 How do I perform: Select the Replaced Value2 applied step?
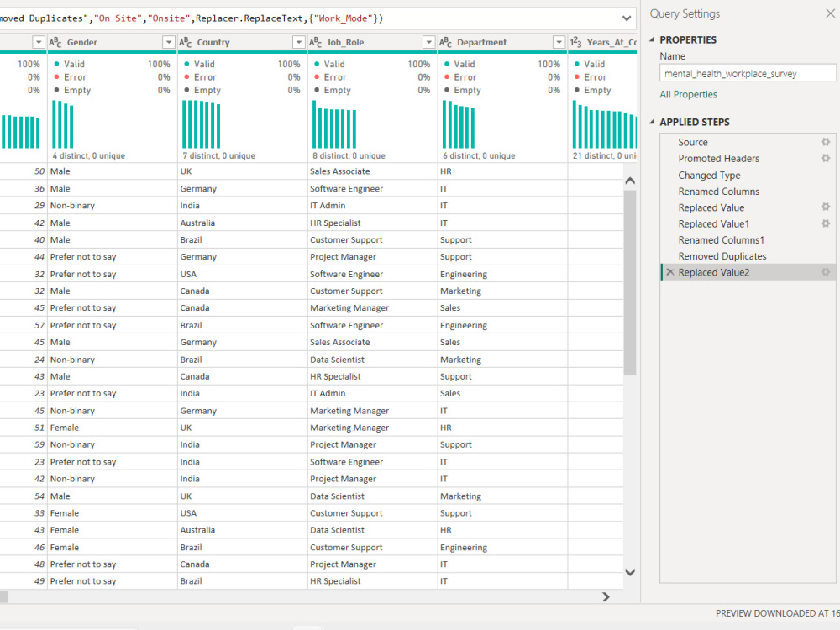[x=713, y=272]
